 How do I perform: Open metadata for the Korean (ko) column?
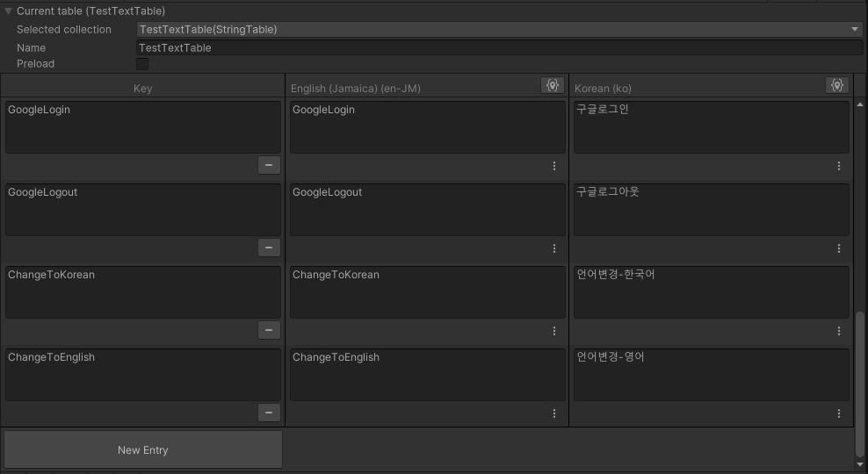click(837, 85)
